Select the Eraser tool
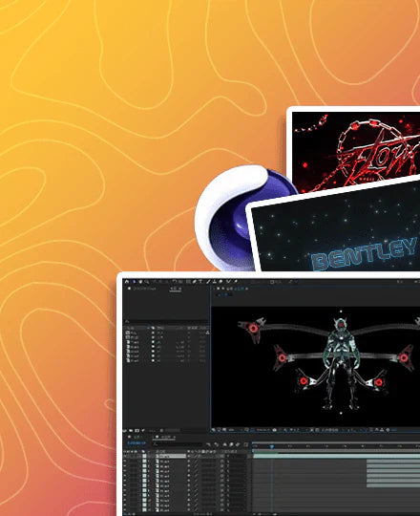This screenshot has width=420, height=516. coord(220,282)
